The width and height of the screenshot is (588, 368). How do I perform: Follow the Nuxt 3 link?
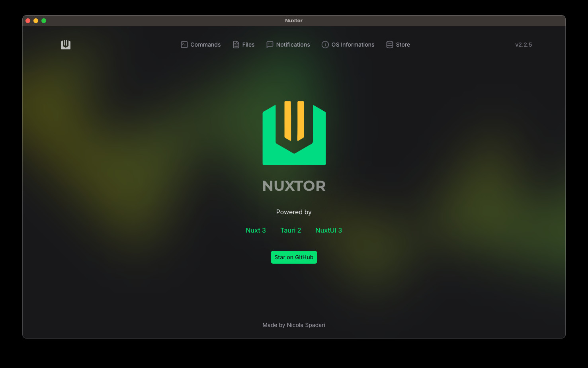point(256,230)
